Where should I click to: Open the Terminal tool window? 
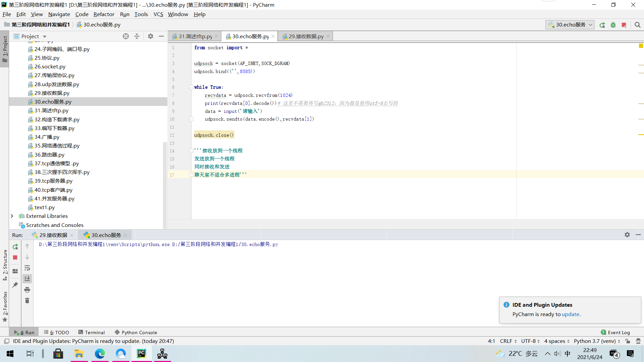pos(91,332)
